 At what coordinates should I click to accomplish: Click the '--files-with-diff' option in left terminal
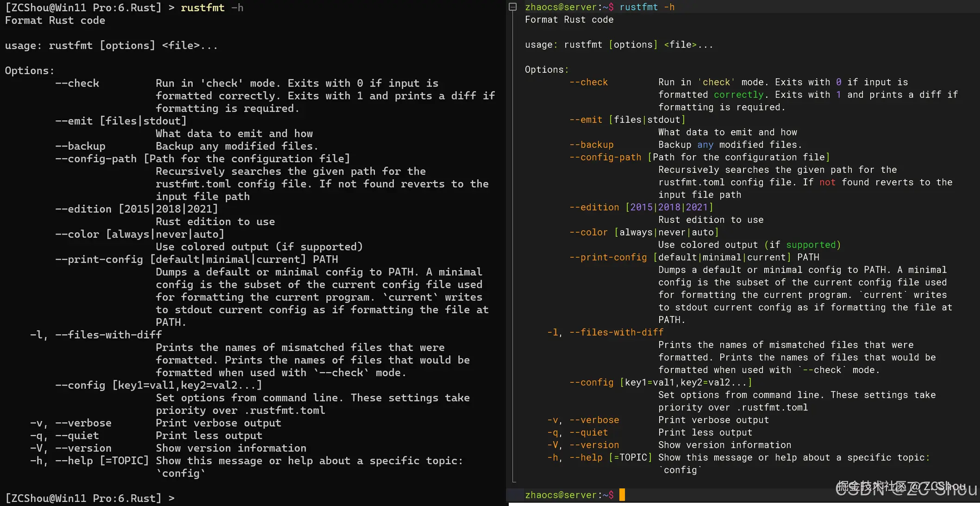point(108,335)
